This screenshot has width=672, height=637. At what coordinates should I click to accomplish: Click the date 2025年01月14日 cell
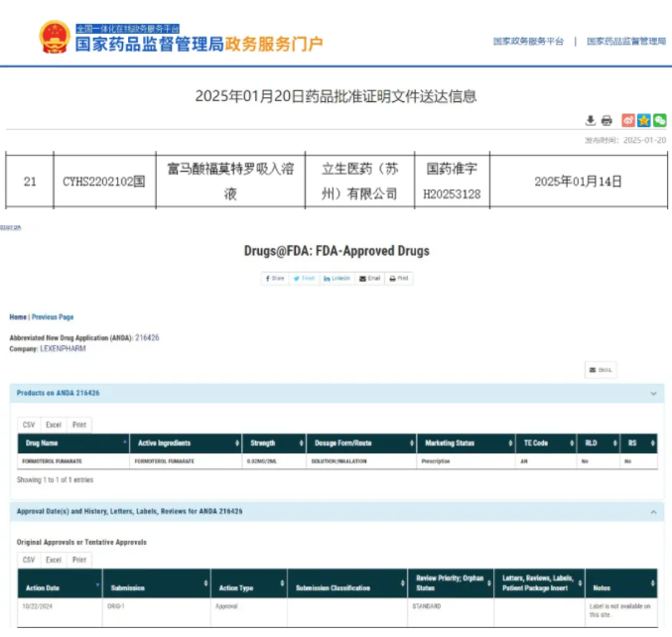pyautogui.click(x=578, y=182)
